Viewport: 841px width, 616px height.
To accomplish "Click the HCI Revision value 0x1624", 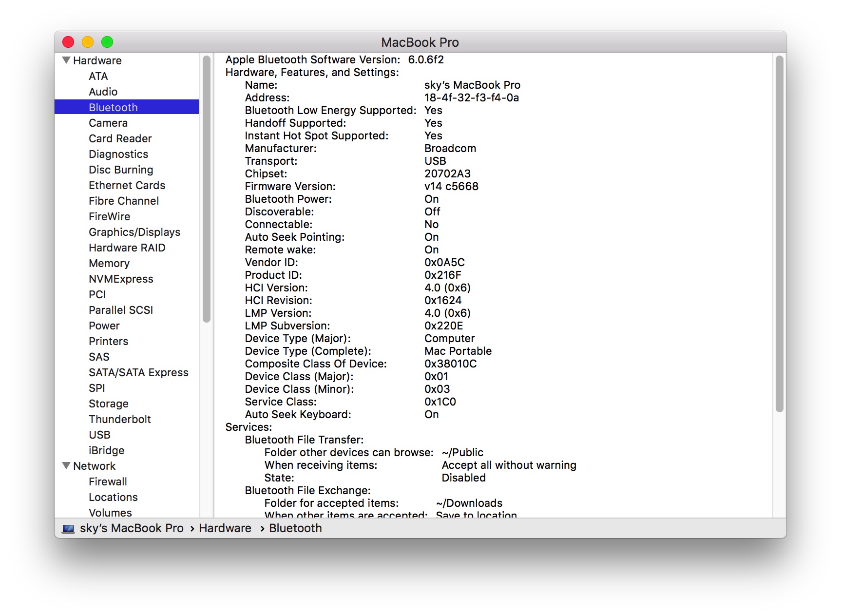I will [443, 300].
